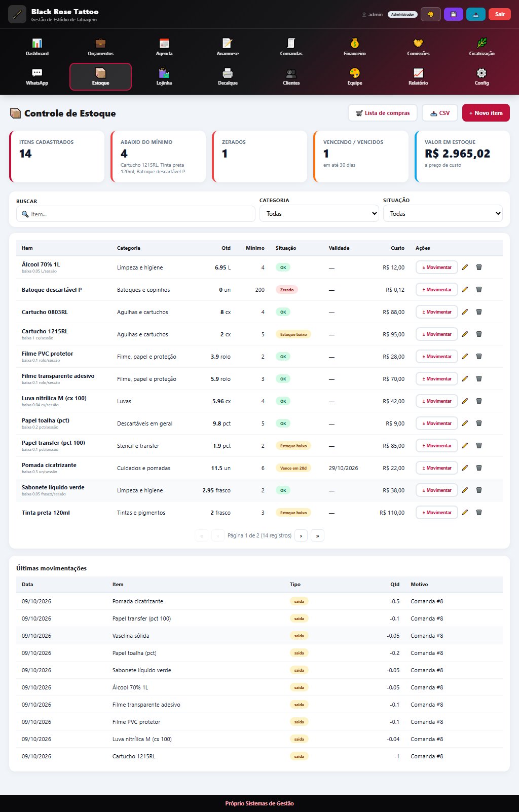Image resolution: width=519 pixels, height=812 pixels.
Task: Click Movimentar for Papel transfer (pct 100)
Action: click(437, 445)
